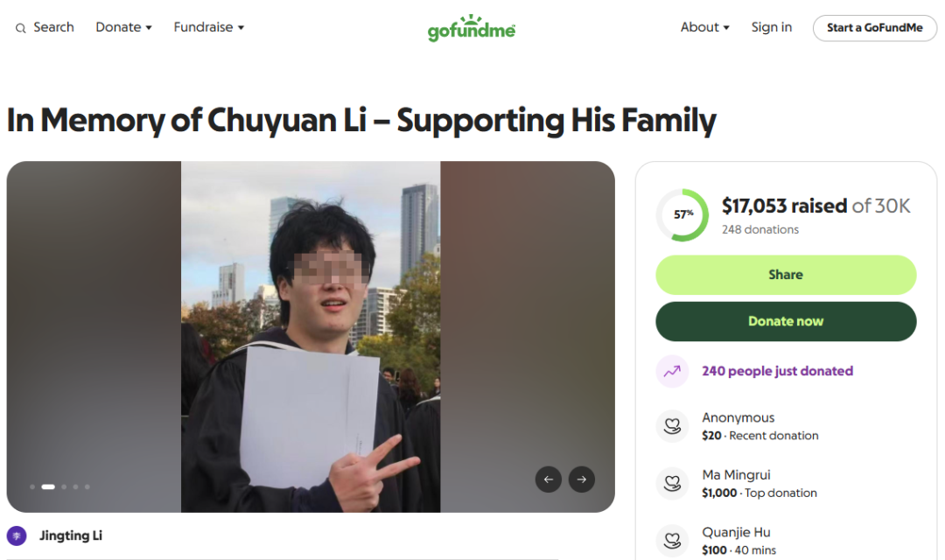Open the fundraiser main photo

point(311,336)
